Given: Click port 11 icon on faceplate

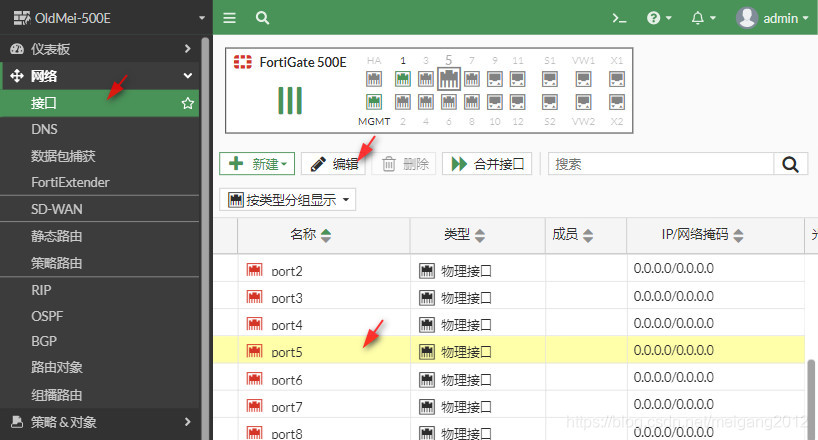Looking at the screenshot, I should [x=518, y=79].
